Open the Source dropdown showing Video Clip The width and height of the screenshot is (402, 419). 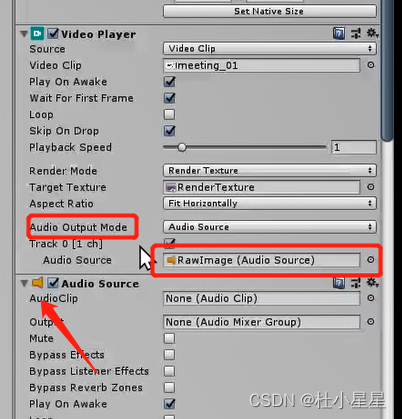click(270, 49)
